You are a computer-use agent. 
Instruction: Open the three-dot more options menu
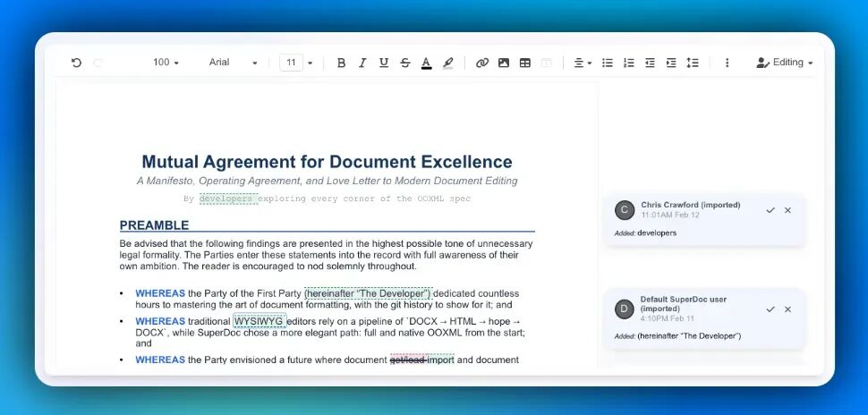pos(727,63)
